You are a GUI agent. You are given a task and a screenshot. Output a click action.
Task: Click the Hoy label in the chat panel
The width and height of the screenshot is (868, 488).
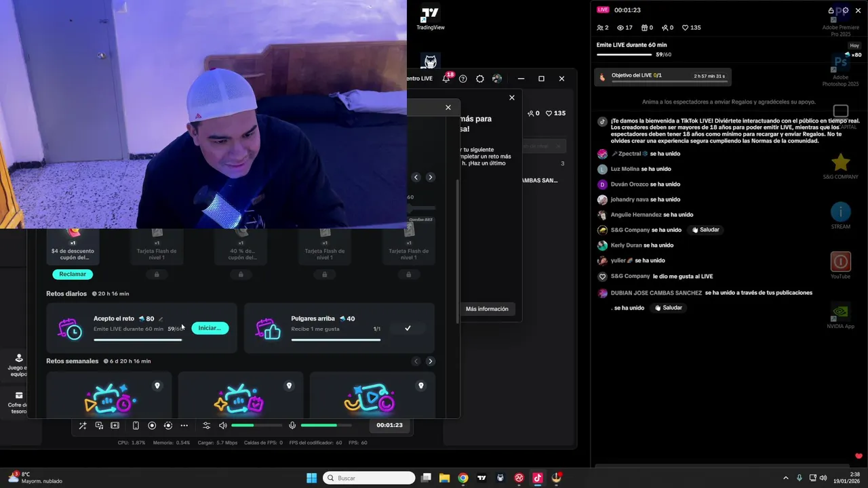pyautogui.click(x=854, y=45)
